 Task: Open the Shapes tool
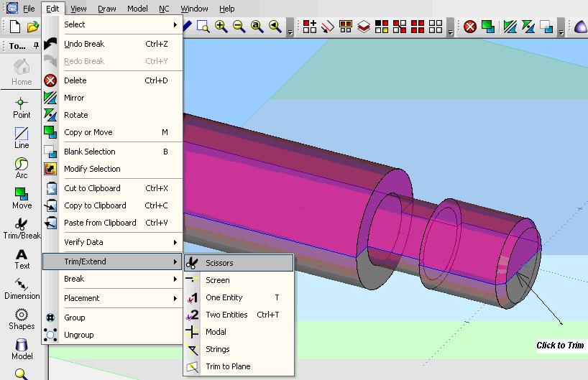tap(22, 319)
